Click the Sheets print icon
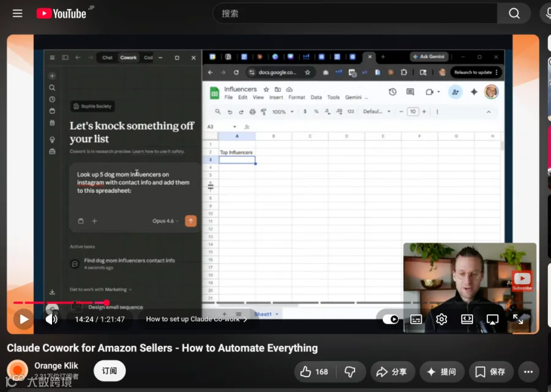Viewport: 551px width, 392px height. pyautogui.click(x=252, y=112)
